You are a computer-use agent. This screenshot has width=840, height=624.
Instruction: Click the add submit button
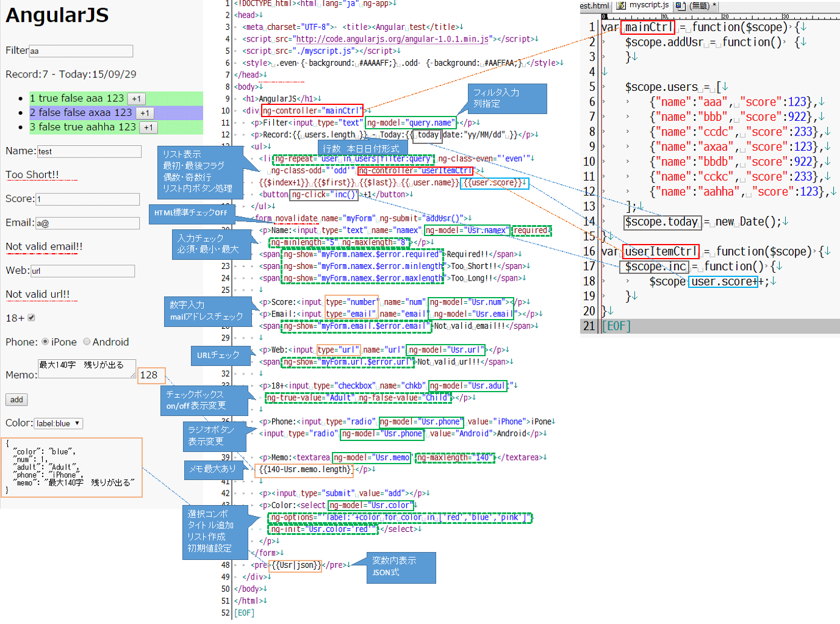pyautogui.click(x=16, y=400)
